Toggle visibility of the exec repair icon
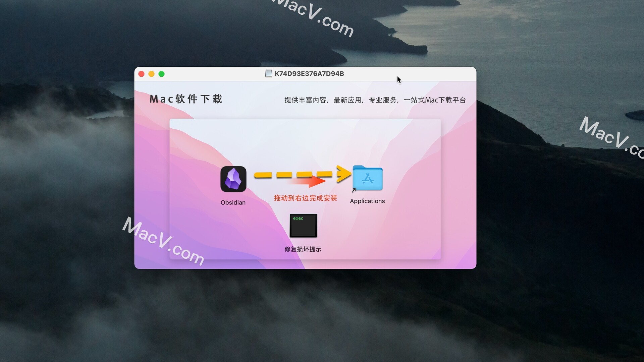The image size is (644, 362). pos(304,226)
